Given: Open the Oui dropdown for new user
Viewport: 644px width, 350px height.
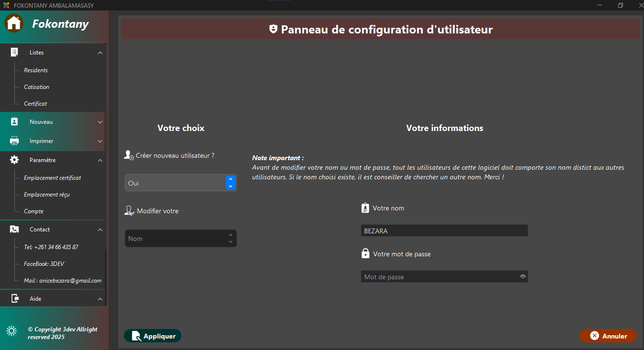Looking at the screenshot, I should pos(181,183).
